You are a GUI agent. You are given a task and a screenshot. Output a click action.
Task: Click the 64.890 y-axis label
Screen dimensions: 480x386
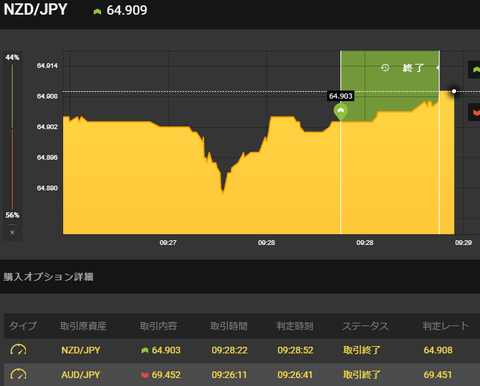coord(47,188)
